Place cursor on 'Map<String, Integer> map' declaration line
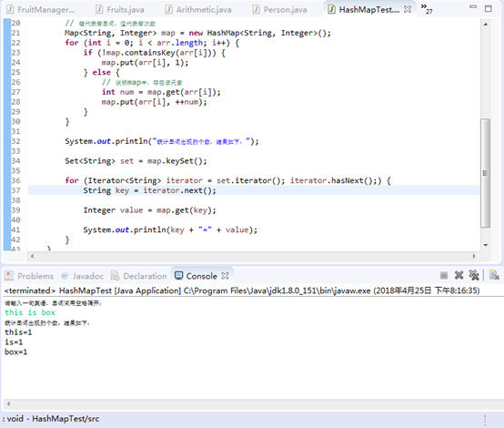504x428 pixels. click(197, 33)
